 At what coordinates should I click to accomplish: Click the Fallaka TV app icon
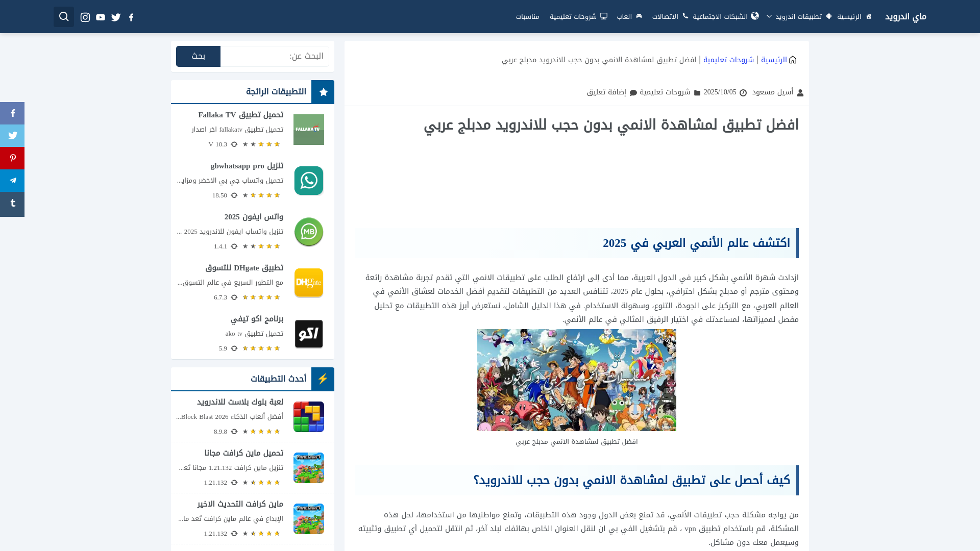(309, 130)
